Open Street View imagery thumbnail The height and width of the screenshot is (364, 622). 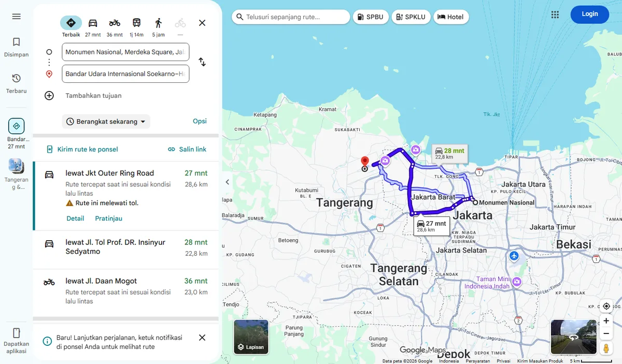[573, 337]
